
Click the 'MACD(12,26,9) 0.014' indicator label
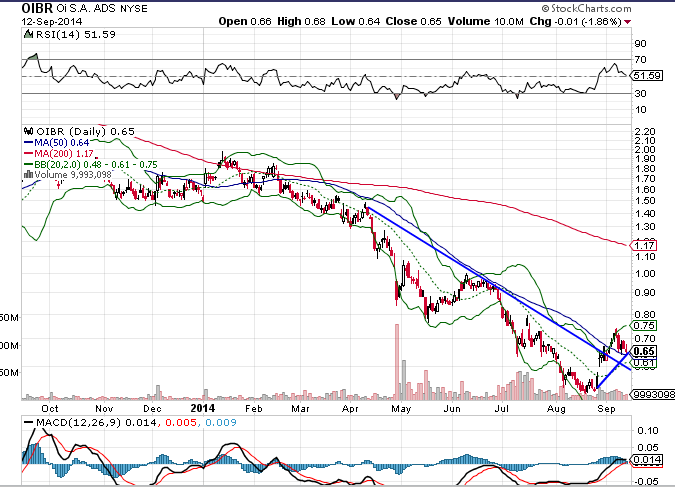click(96, 422)
